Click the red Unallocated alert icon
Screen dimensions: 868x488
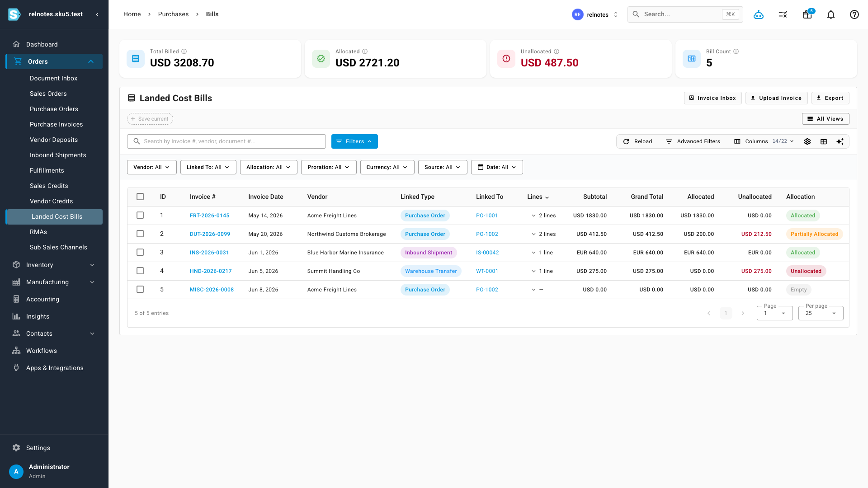tap(506, 59)
